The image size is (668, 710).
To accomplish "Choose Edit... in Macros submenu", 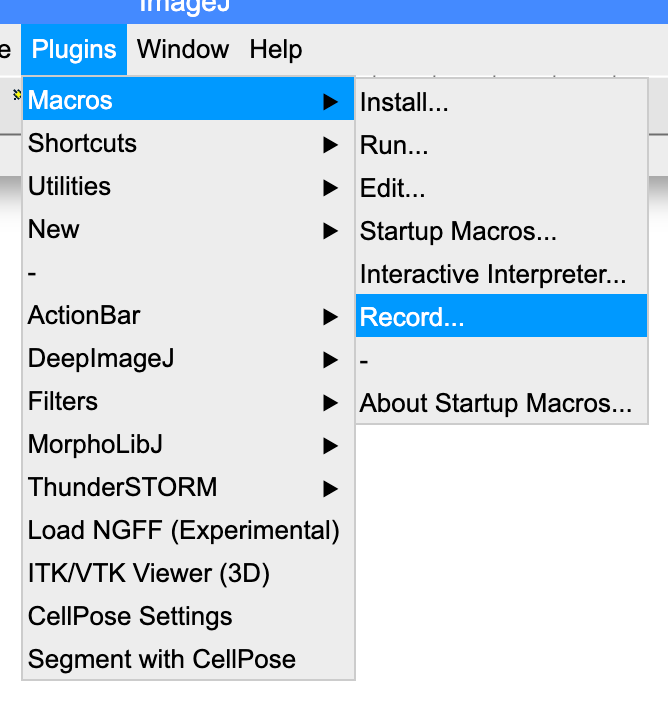I will (x=501, y=188).
